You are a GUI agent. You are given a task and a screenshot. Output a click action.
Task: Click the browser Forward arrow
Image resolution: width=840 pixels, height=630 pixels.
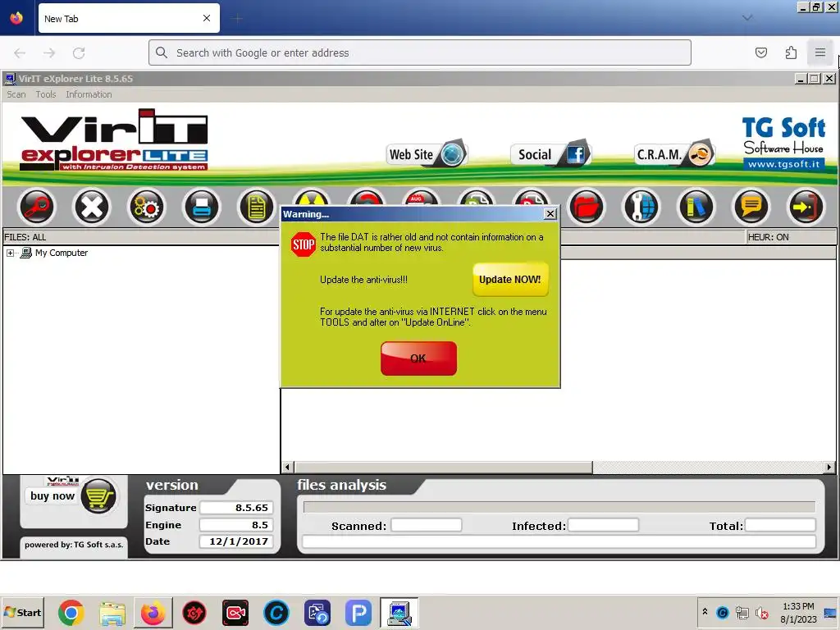coord(49,52)
